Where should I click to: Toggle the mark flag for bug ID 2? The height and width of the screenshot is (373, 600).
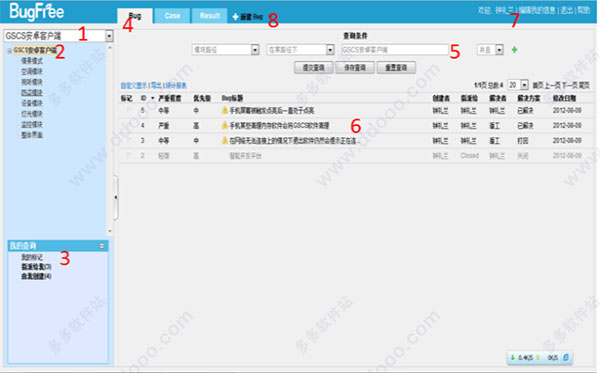[x=129, y=155]
